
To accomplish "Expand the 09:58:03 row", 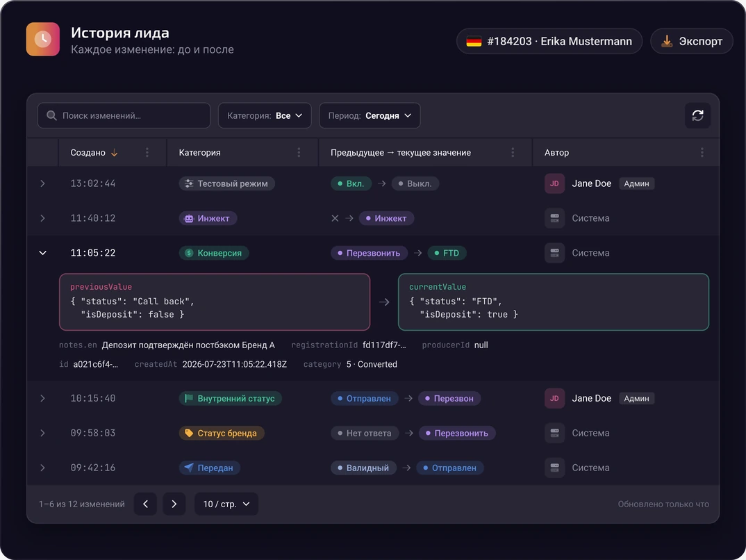I will [43, 433].
